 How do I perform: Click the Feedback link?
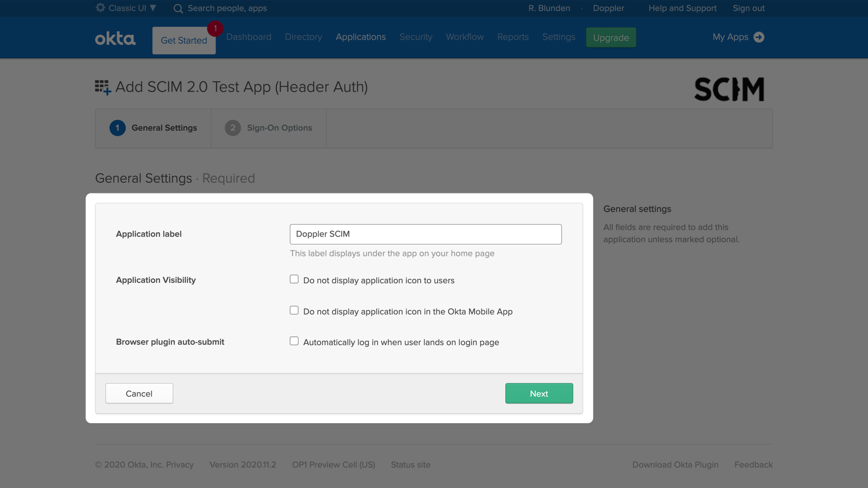tap(754, 465)
